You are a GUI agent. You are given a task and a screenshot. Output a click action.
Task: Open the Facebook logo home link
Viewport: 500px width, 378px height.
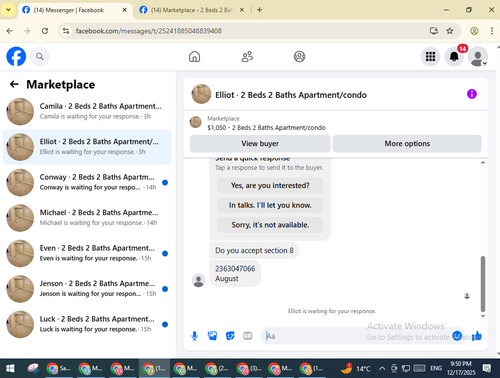click(16, 56)
